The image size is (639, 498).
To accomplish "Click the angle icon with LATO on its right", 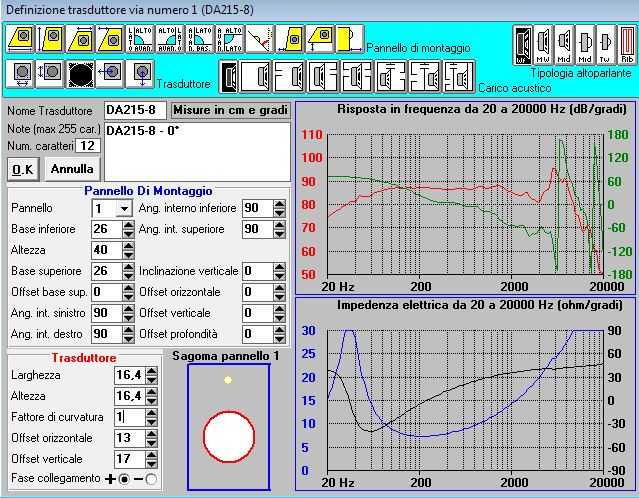I will coord(170,40).
